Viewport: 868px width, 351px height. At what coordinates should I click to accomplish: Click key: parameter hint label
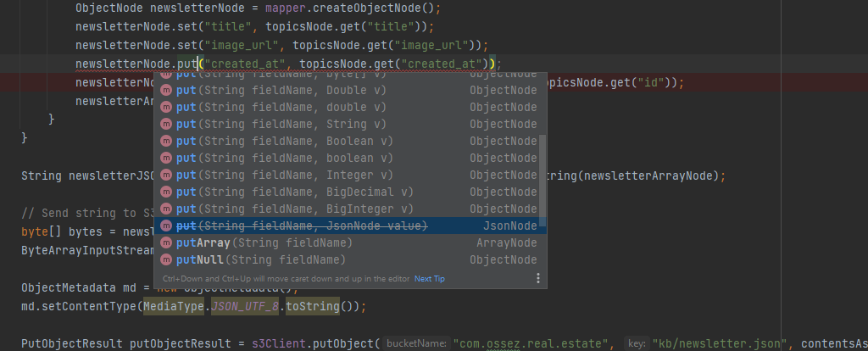tap(636, 344)
